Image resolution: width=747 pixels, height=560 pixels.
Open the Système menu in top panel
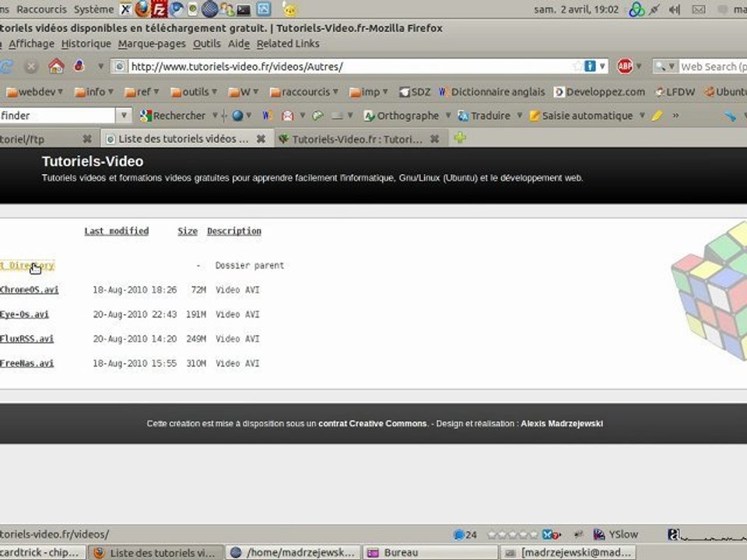pos(94,9)
